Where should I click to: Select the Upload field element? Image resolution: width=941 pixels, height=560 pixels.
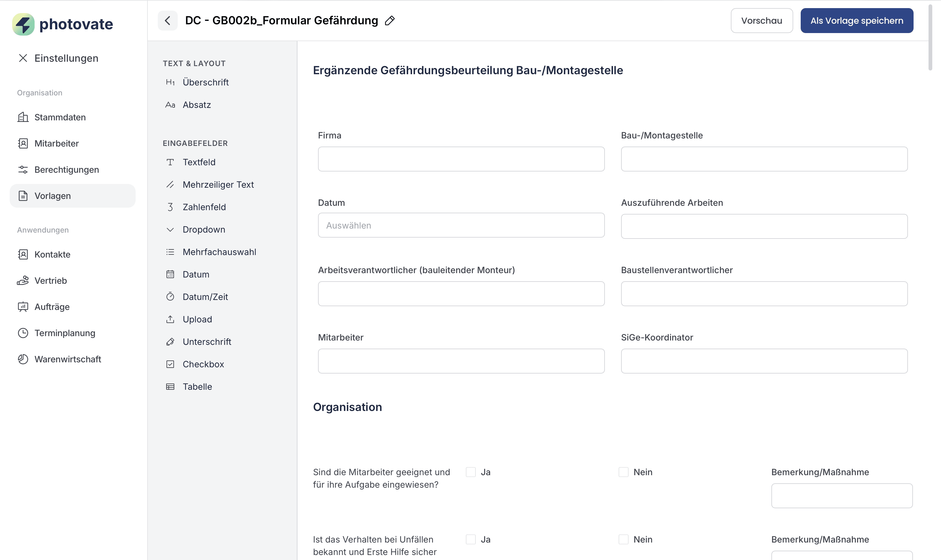coord(197,319)
